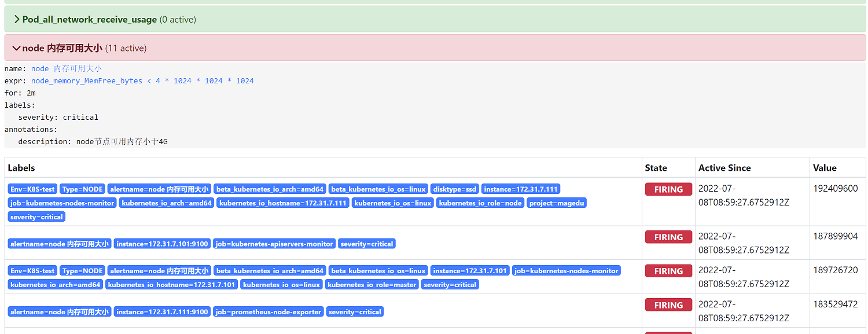Image resolution: width=868 pixels, height=334 pixels.
Task: Click the Active Since column header
Action: [724, 168]
